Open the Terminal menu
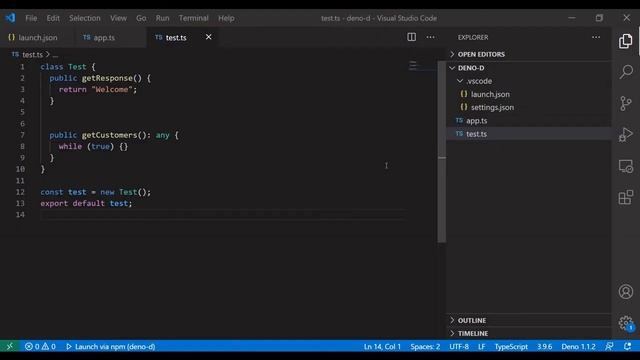 click(x=193, y=18)
